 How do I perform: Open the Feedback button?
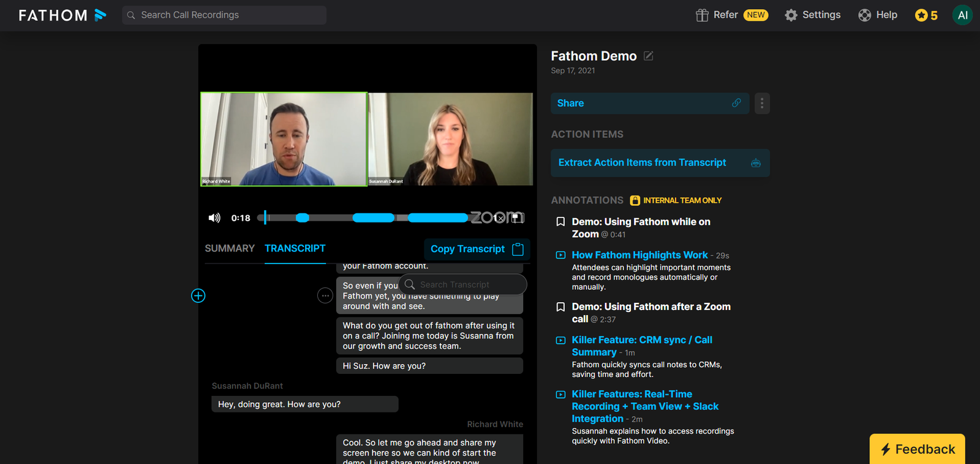point(917,449)
